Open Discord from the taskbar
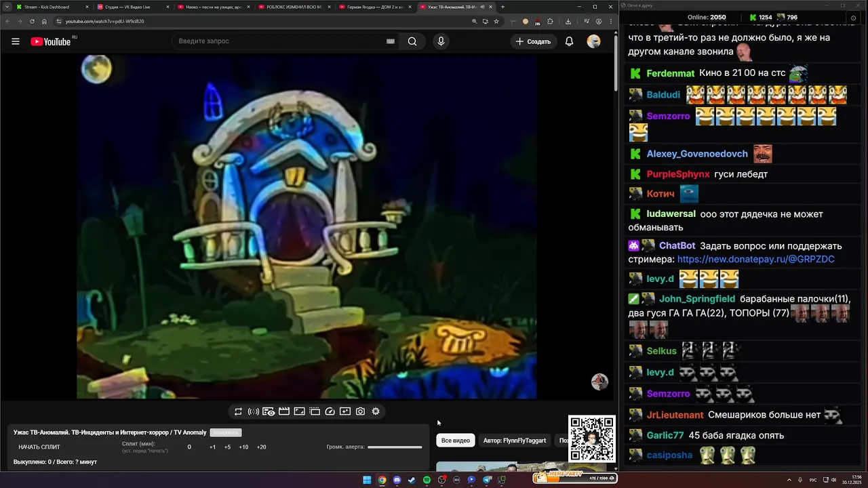The height and width of the screenshot is (488, 868). 397,480
